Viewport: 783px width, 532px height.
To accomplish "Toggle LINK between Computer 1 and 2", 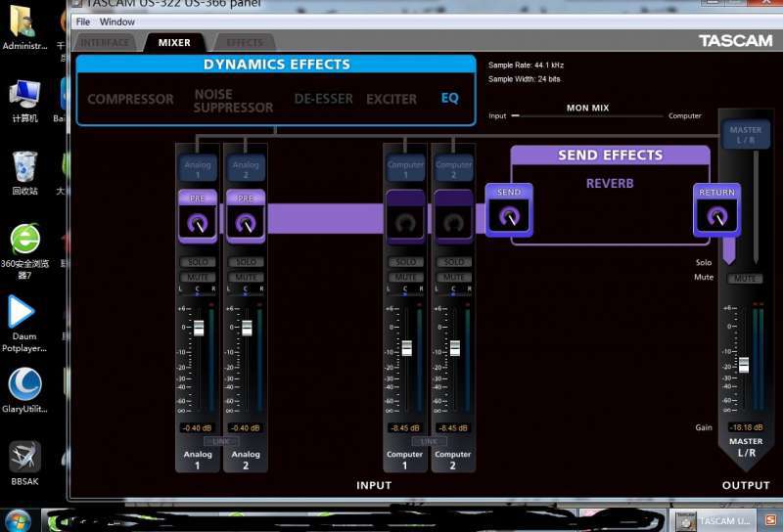I will coord(429,441).
